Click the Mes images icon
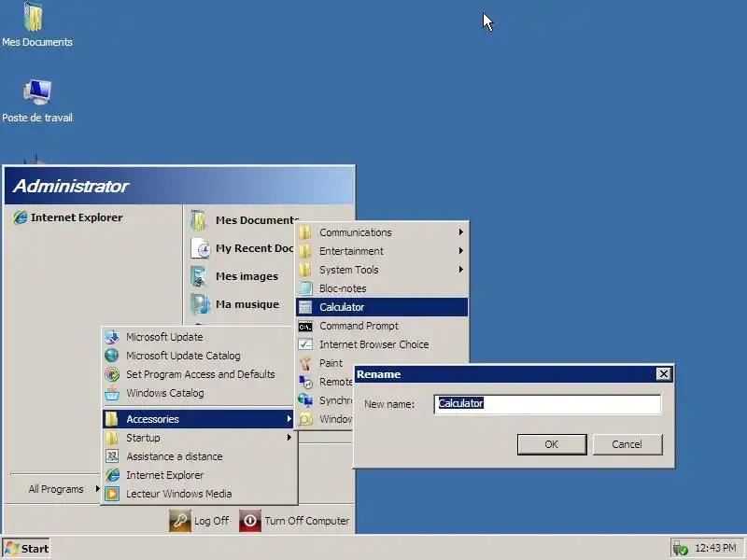This screenshot has height=560, width=747. (x=199, y=276)
